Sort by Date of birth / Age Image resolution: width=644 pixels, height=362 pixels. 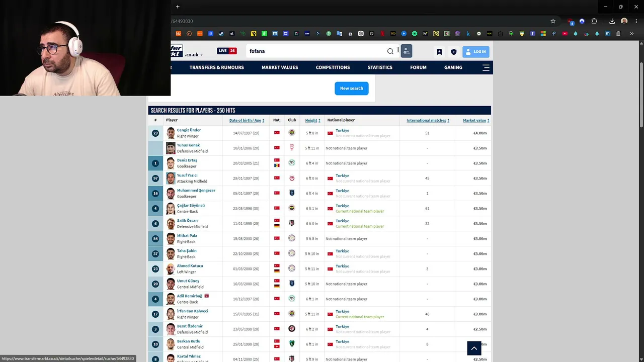(247, 121)
